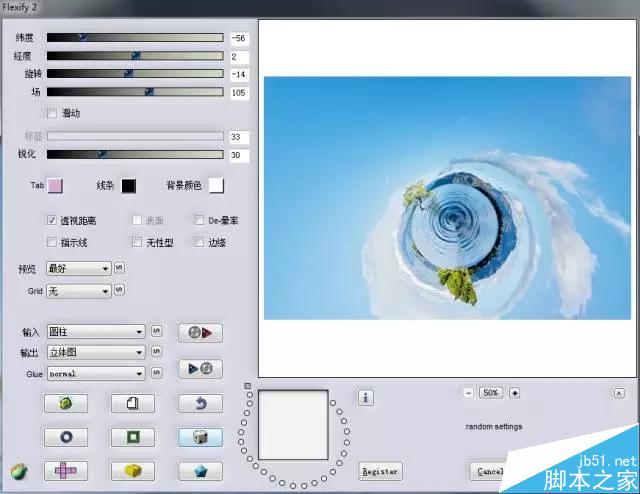Click the S button next to 预览

point(119,267)
